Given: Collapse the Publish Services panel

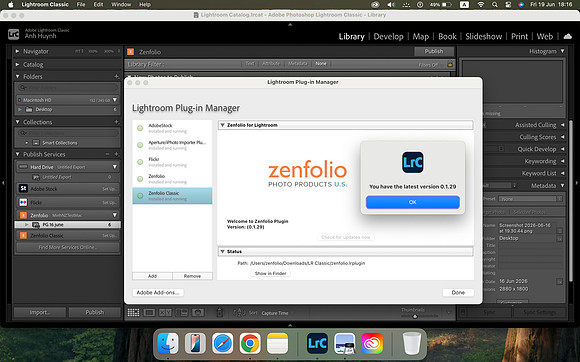Looking at the screenshot, I should coord(17,154).
